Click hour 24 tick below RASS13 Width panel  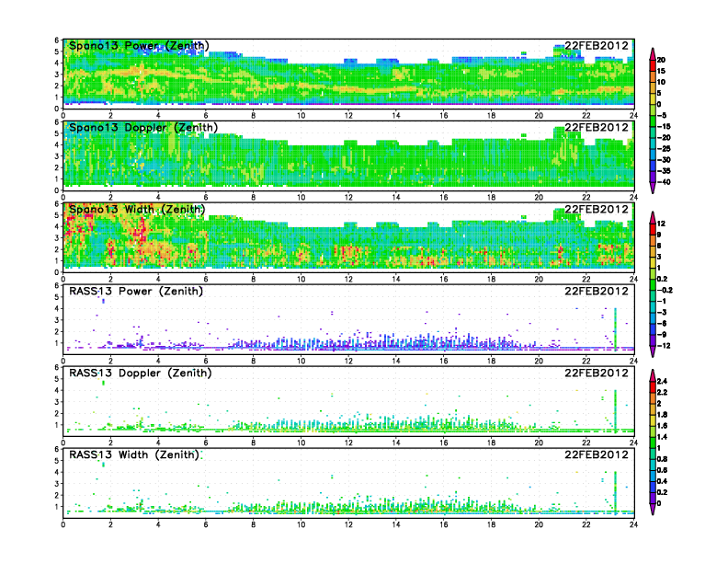click(x=633, y=524)
